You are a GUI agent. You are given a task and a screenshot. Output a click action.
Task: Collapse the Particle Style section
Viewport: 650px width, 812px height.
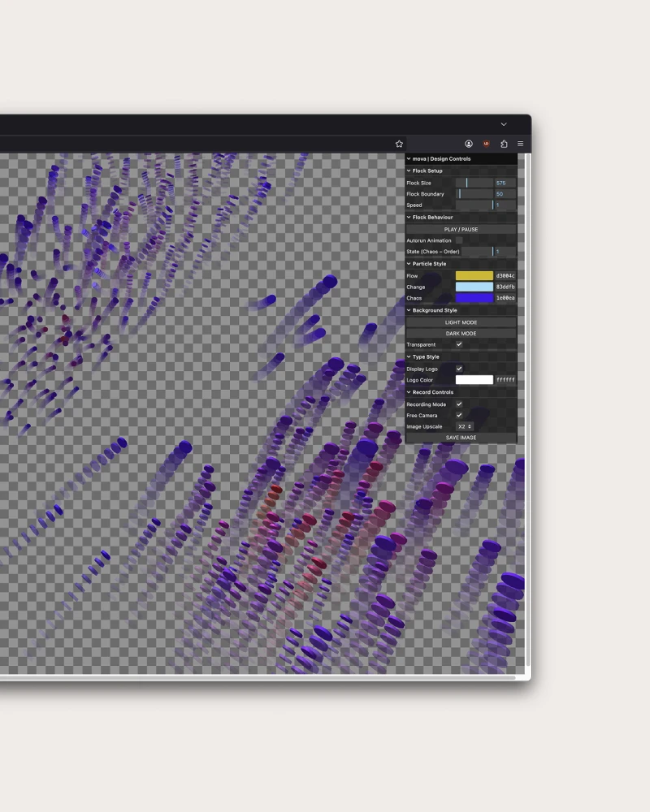coord(428,264)
